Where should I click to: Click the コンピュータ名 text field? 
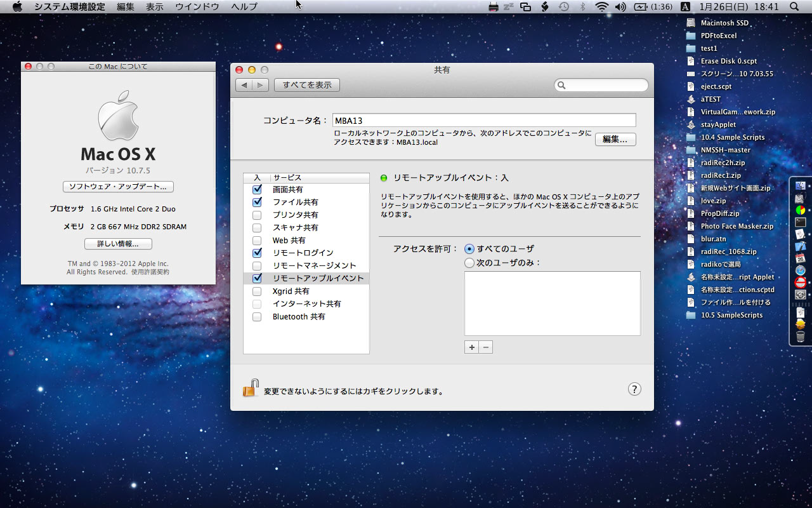484,120
